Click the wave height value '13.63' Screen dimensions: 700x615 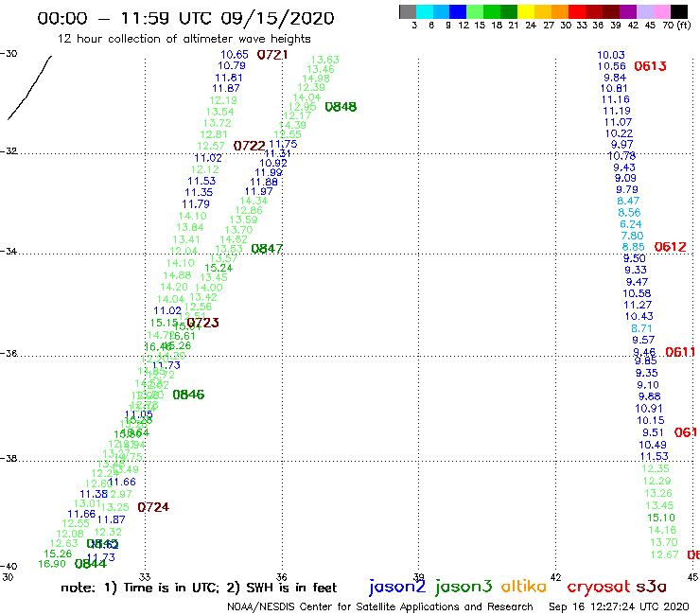click(x=325, y=60)
